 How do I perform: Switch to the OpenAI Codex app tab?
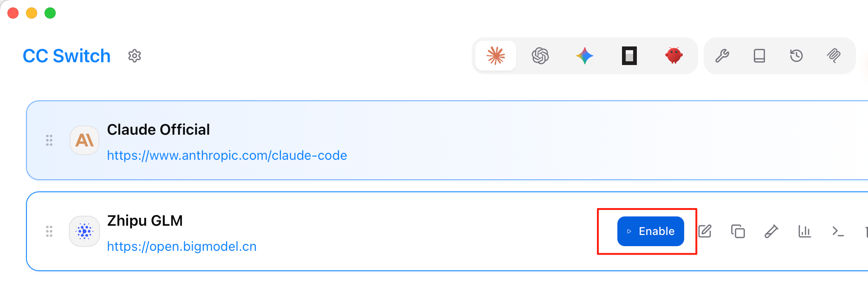tap(540, 56)
